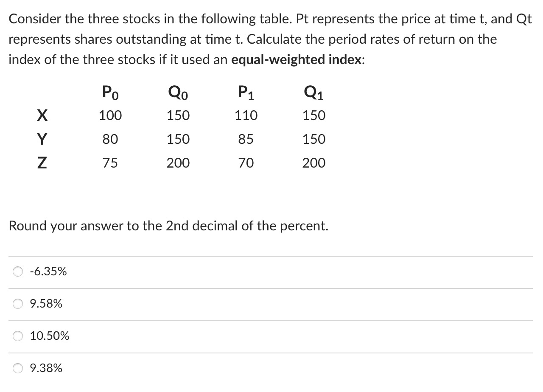Click the stock Y row label

(42, 139)
